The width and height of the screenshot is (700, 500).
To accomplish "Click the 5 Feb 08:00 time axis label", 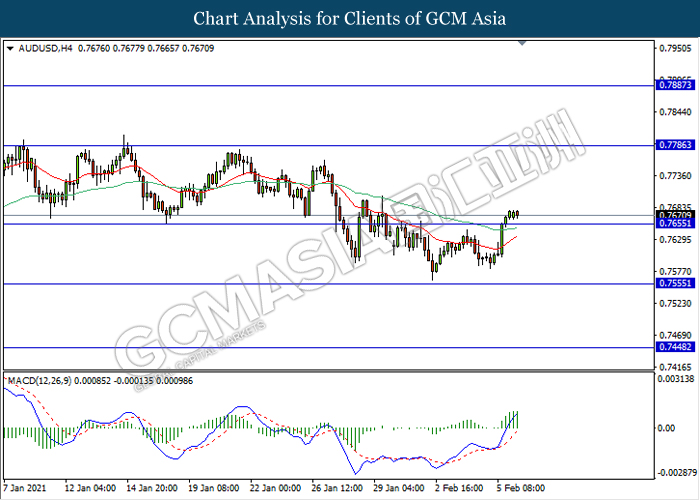I will click(x=520, y=490).
